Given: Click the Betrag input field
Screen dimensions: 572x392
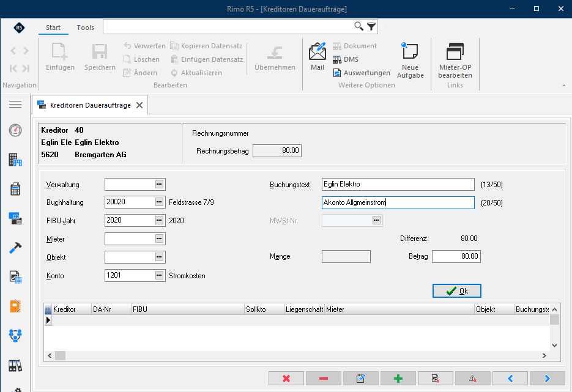Looking at the screenshot, I should pyautogui.click(x=456, y=256).
